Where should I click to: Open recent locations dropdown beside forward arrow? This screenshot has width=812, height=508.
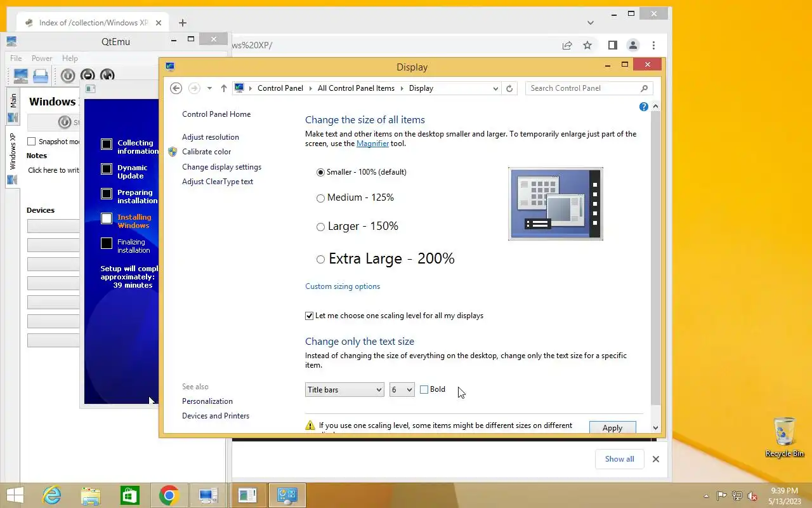pyautogui.click(x=209, y=88)
